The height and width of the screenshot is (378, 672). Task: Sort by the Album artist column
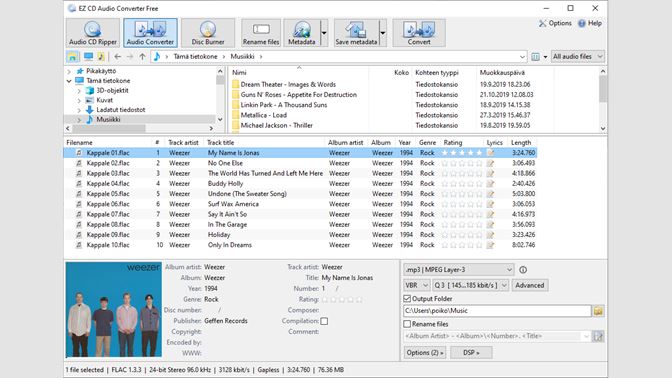[x=345, y=143]
